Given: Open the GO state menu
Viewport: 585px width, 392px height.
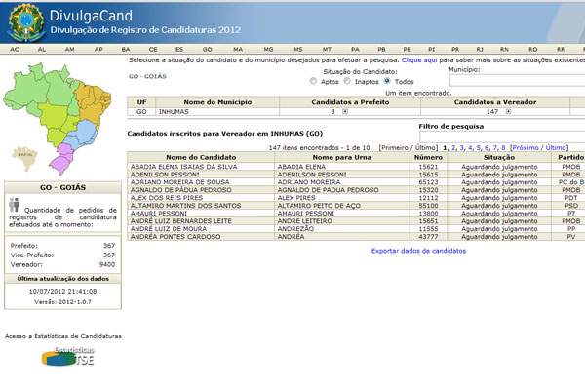Looking at the screenshot, I should click(x=208, y=49).
